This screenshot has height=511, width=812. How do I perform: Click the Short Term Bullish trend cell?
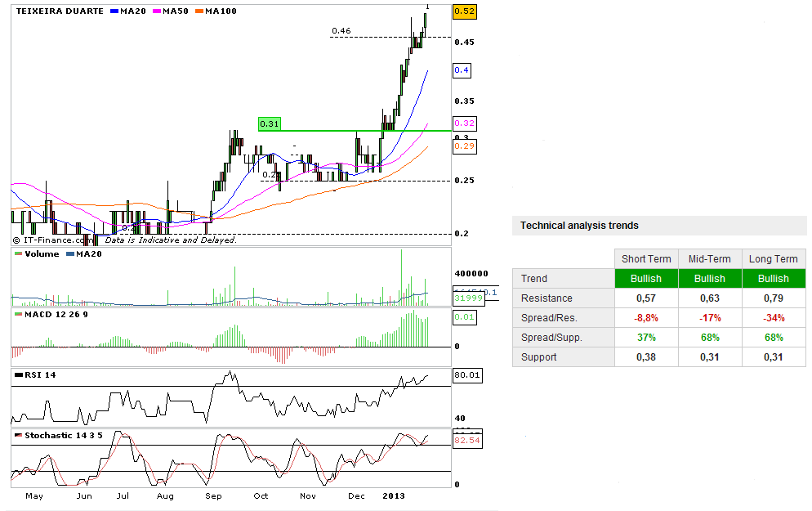pos(646,278)
